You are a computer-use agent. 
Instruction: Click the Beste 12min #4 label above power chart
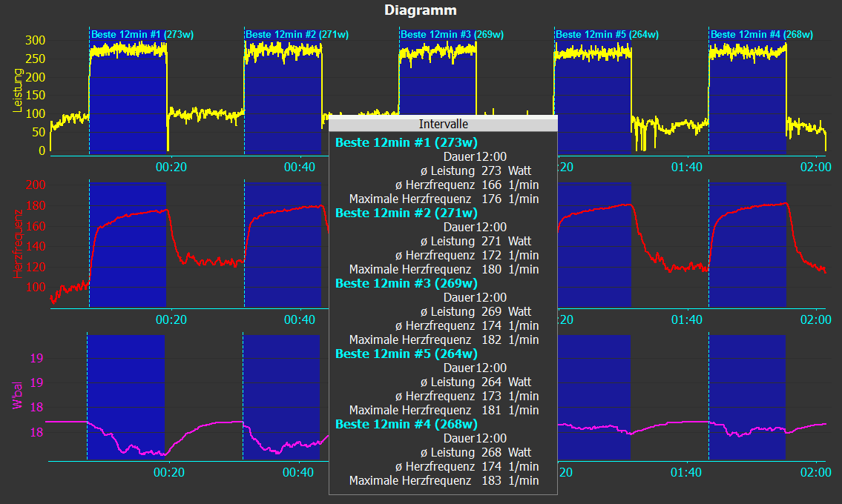tap(762, 34)
